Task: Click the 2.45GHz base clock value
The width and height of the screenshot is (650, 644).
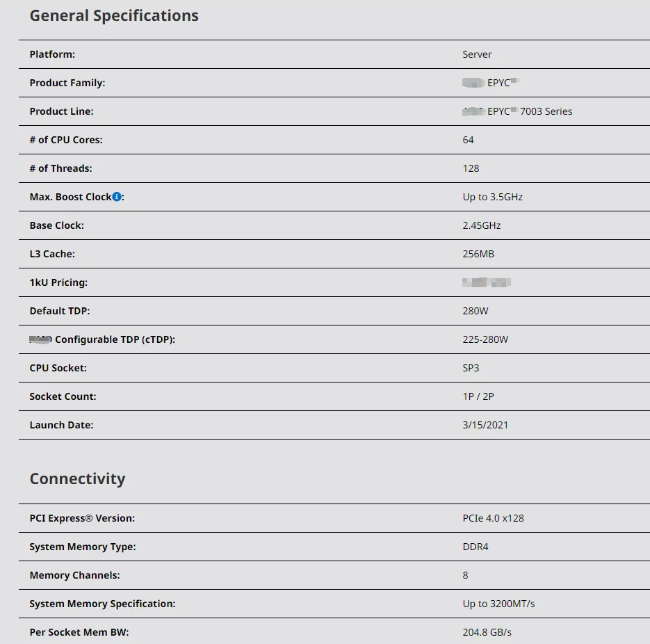Action: click(481, 225)
